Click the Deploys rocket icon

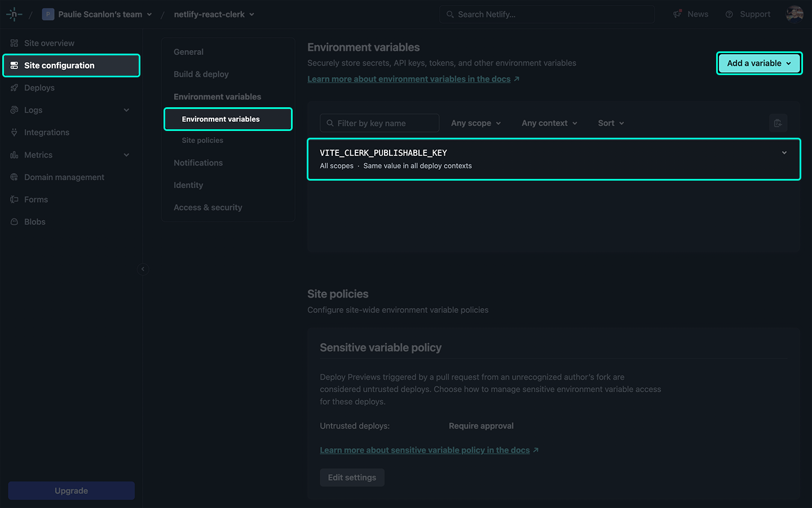(x=14, y=87)
